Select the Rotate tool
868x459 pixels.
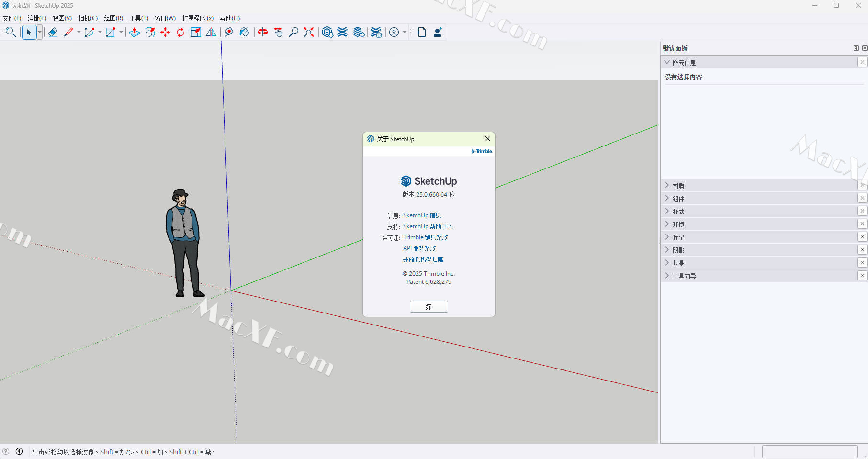[x=180, y=32]
